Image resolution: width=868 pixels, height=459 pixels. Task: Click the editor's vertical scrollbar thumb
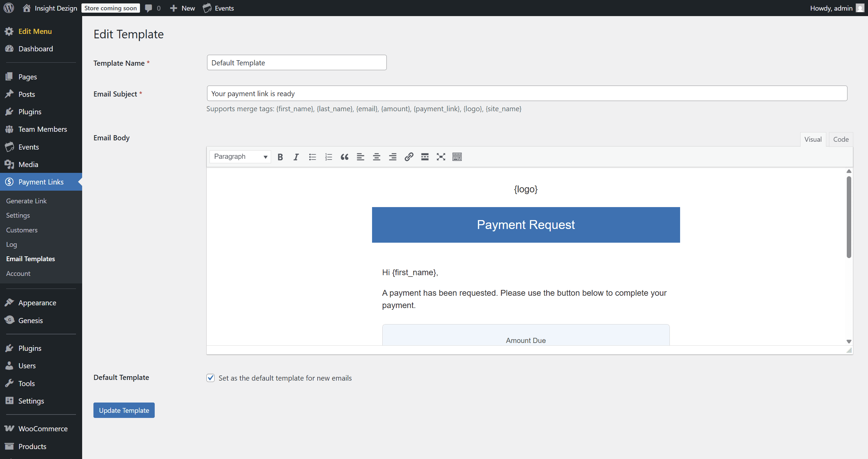[849, 217]
